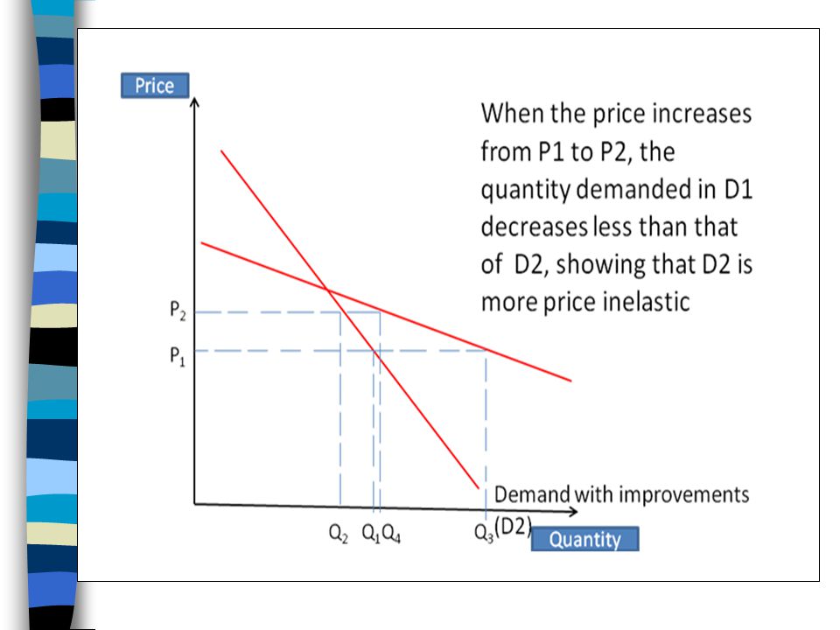
Task: Click the rightward arrowhead of quantity axis
Action: (572, 512)
